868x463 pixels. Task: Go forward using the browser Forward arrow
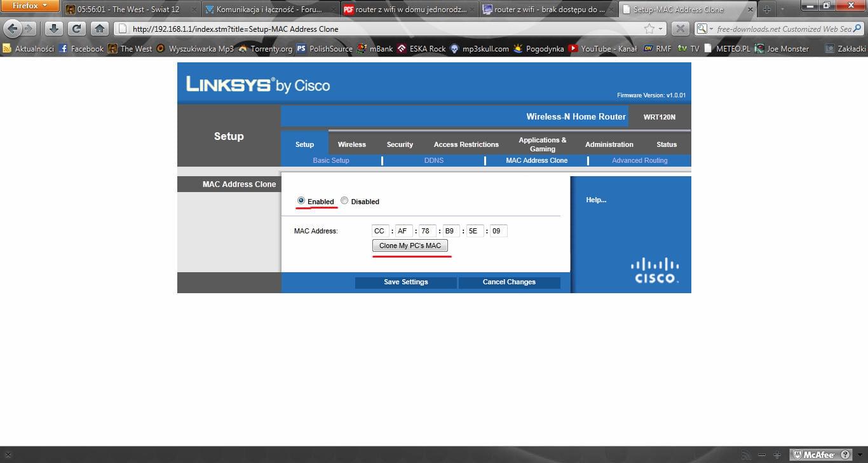[29, 29]
